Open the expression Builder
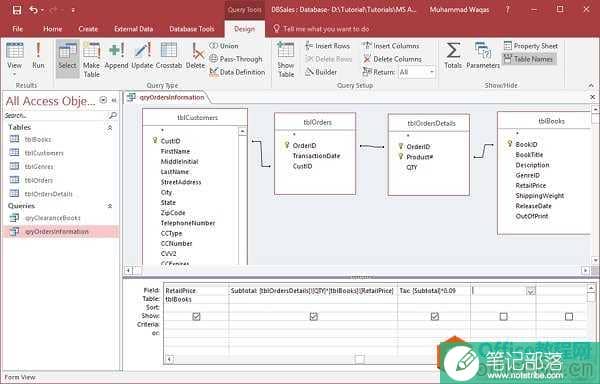Screen dimensions: 600x384 click(321, 72)
